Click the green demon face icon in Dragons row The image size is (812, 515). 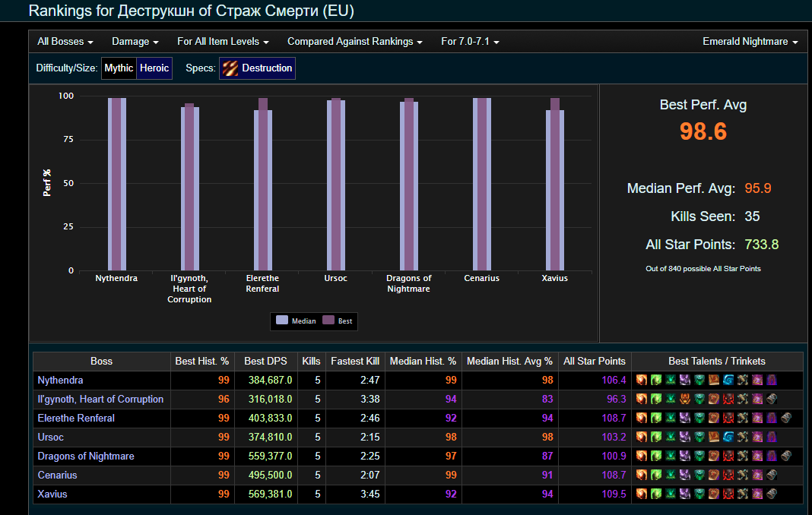tap(699, 456)
